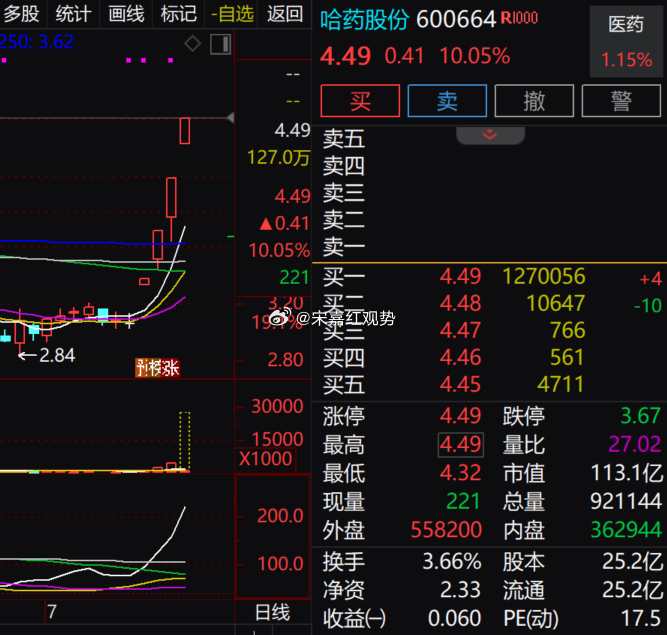667x635 pixels.
Task: Click the dashed yellow volume bar
Action: coord(184,441)
